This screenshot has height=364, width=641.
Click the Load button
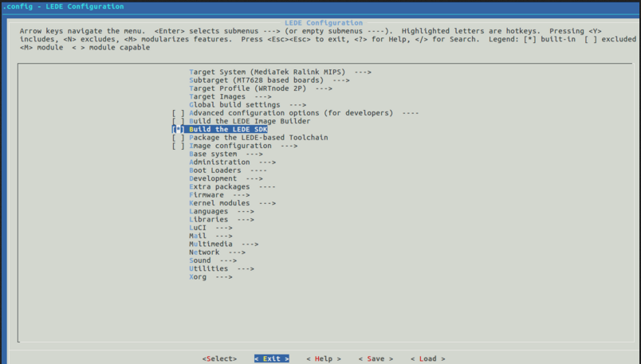pos(428,358)
